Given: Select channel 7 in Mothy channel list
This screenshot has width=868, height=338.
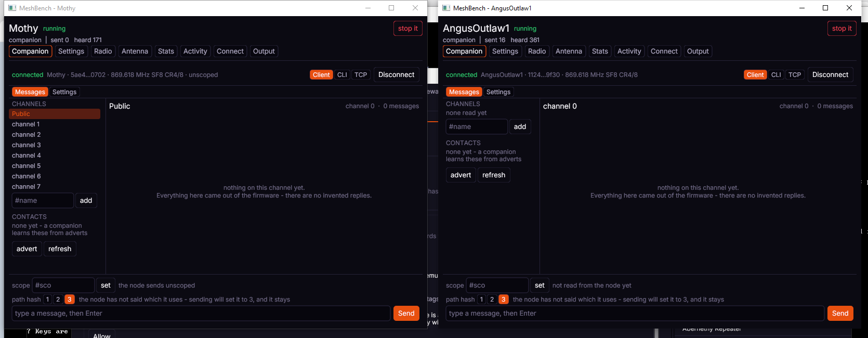Looking at the screenshot, I should (56, 187).
